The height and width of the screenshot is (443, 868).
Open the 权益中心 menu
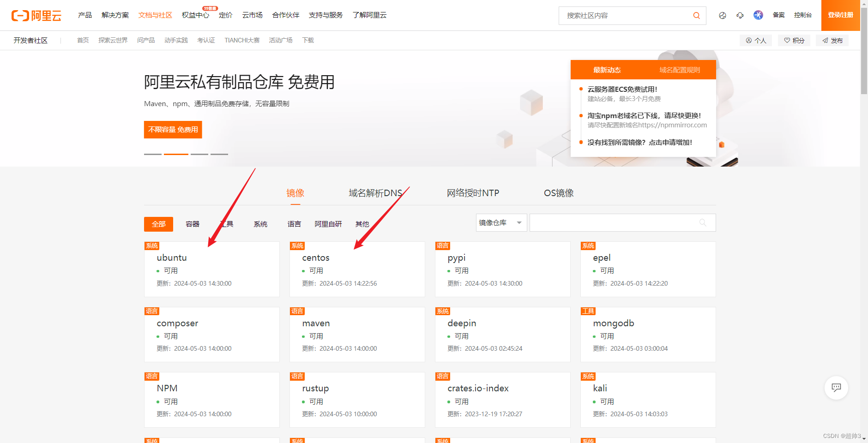tap(196, 15)
